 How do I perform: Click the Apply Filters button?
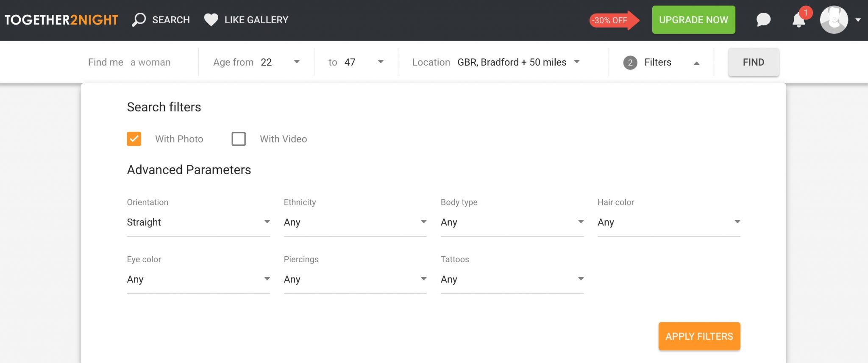pos(699,336)
